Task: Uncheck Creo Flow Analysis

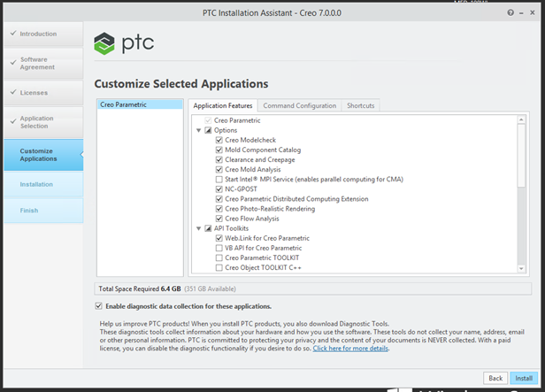Action: [x=219, y=219]
